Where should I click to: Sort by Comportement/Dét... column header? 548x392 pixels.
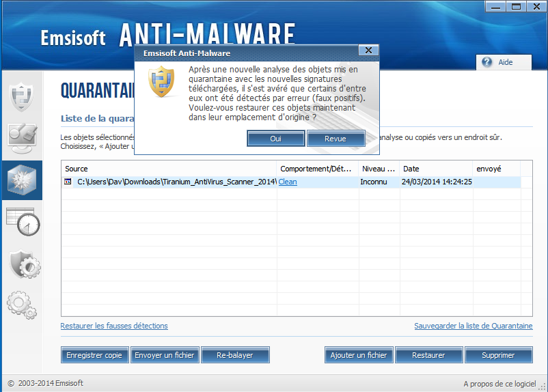click(317, 169)
